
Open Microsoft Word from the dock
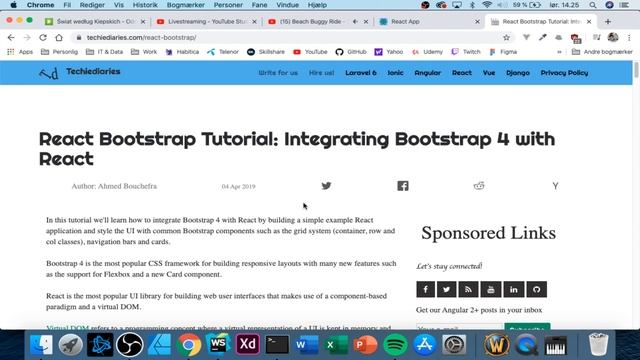pos(307,345)
